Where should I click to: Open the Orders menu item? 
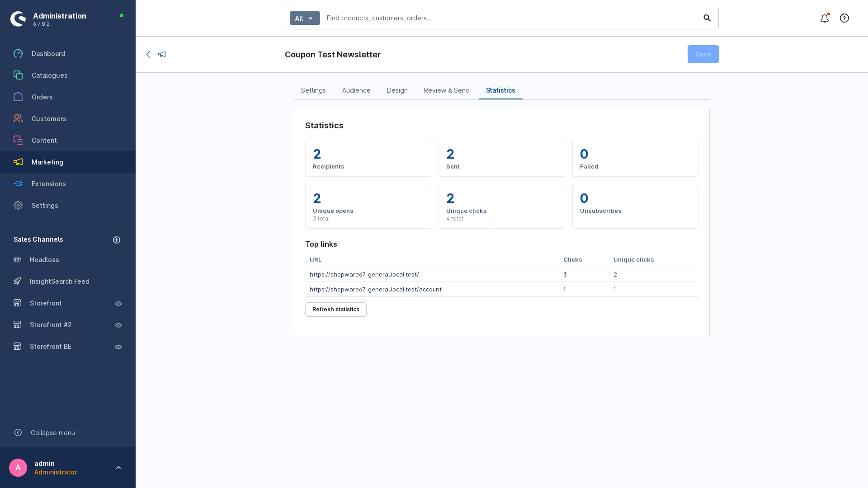pyautogui.click(x=68, y=97)
